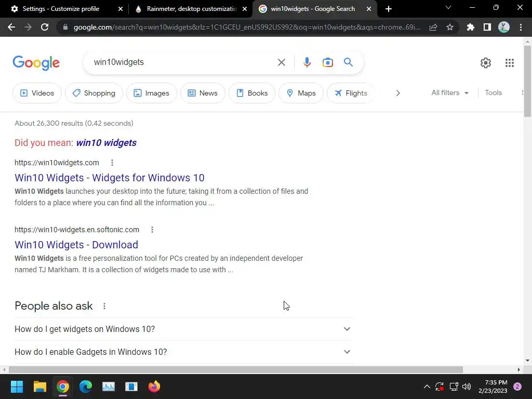Close the Rainmeter tab
This screenshot has height=399, width=532.
click(x=245, y=9)
